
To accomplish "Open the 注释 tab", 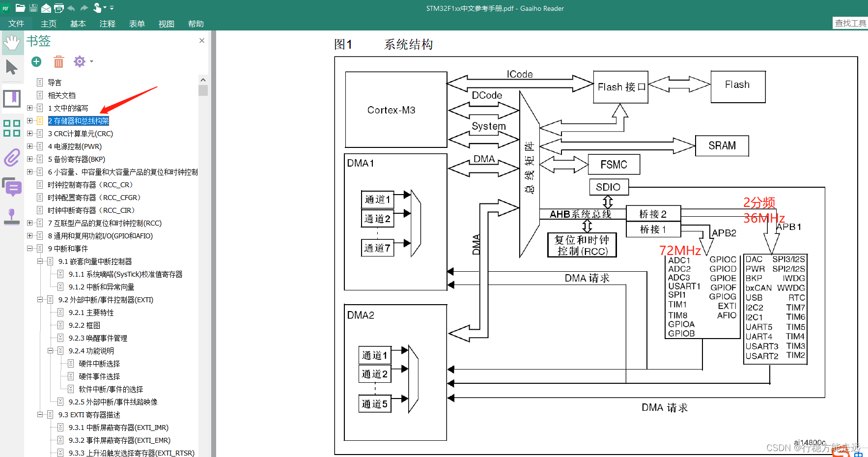I will (108, 24).
